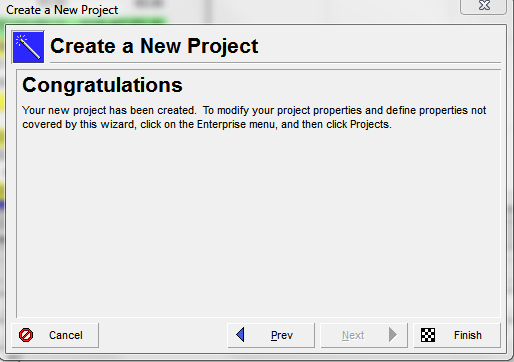Click the red prohibition icon beside Cancel
The image size is (514, 362).
click(26, 335)
